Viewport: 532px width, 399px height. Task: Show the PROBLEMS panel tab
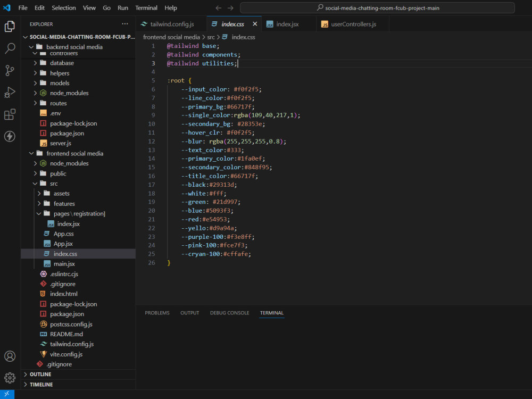click(157, 313)
